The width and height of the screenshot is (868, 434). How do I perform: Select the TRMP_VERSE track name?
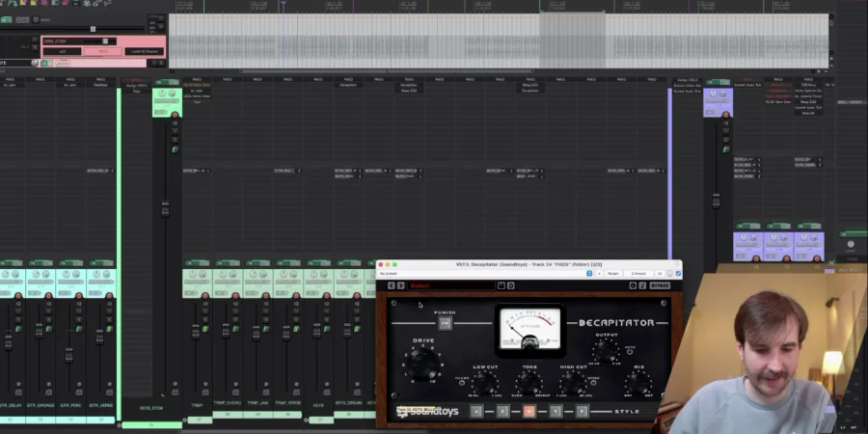(x=287, y=403)
